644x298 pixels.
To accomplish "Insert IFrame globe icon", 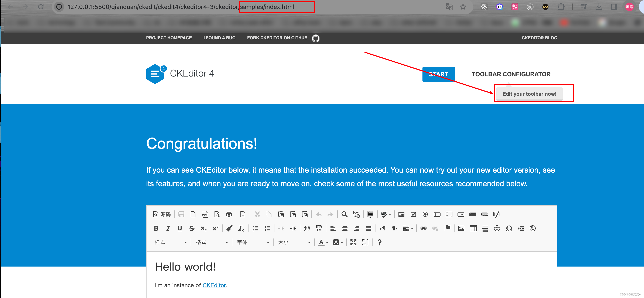I will coord(533,228).
